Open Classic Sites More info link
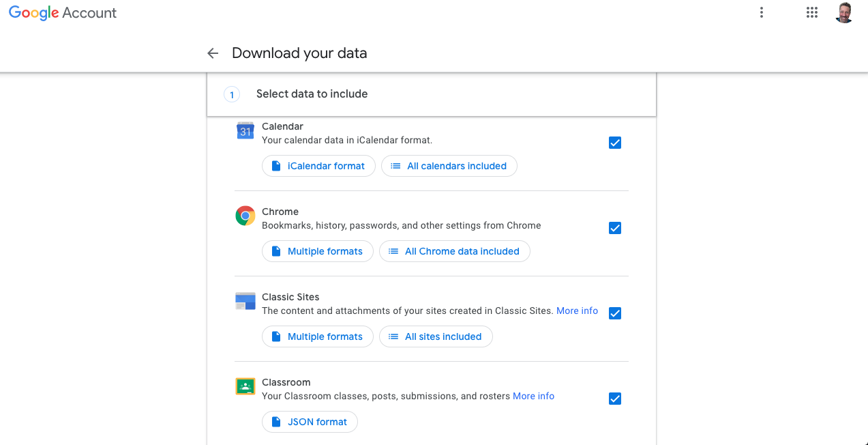Viewport: 868px width, 445px height. [577, 311]
